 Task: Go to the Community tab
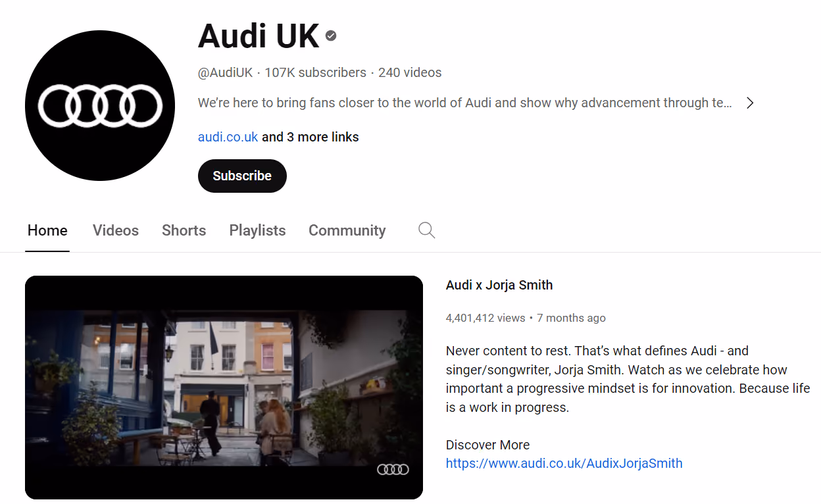347,230
